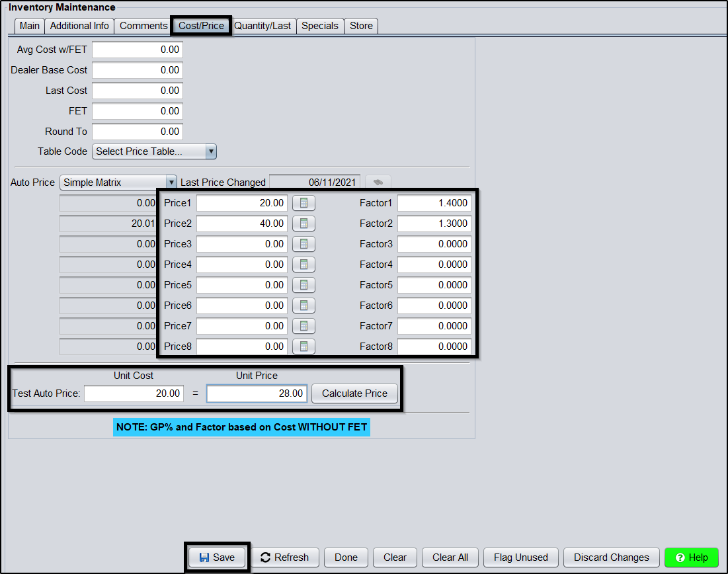The width and height of the screenshot is (728, 574).
Task: Discard Changes to the record
Action: [611, 557]
